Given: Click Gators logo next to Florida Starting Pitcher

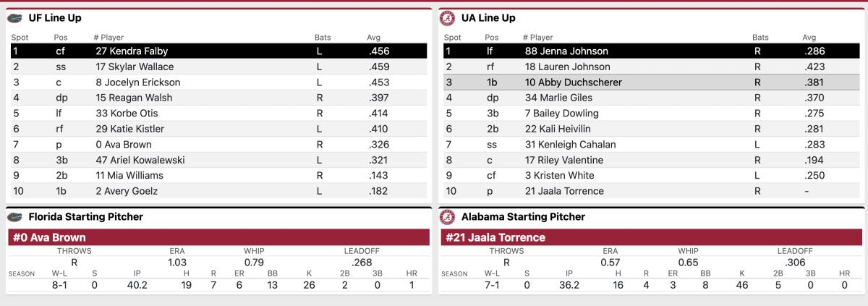Looking at the screenshot, I should click(x=14, y=217).
